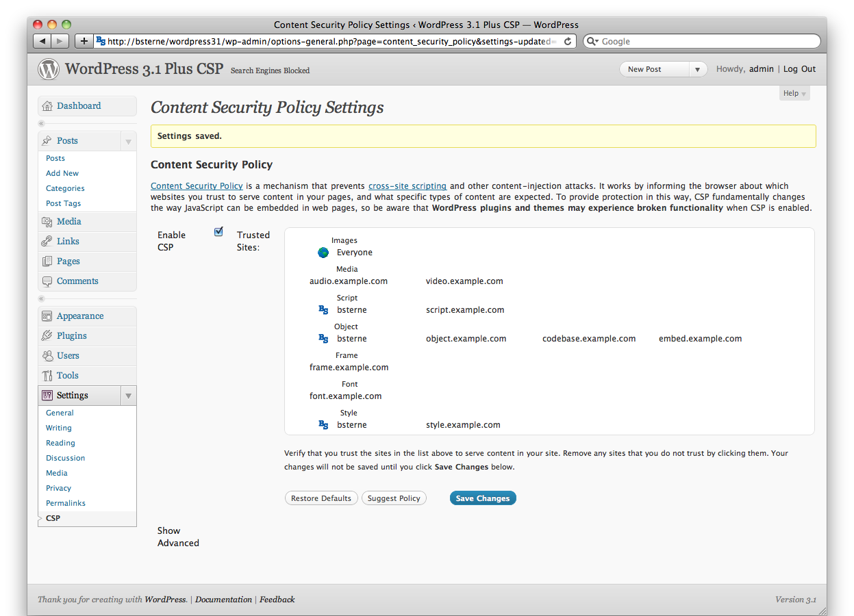Open Reading settings submenu item

coord(60,443)
